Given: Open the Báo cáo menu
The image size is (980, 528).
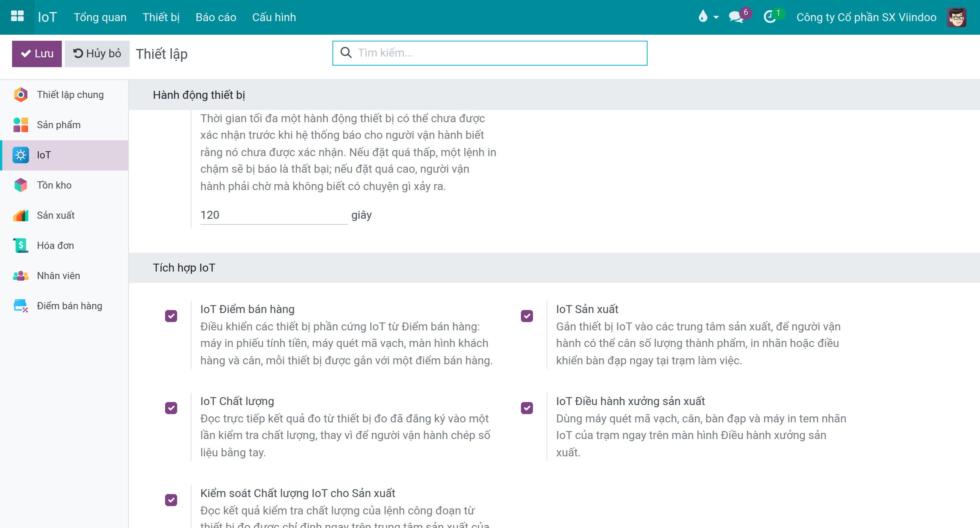Looking at the screenshot, I should click(x=216, y=17).
